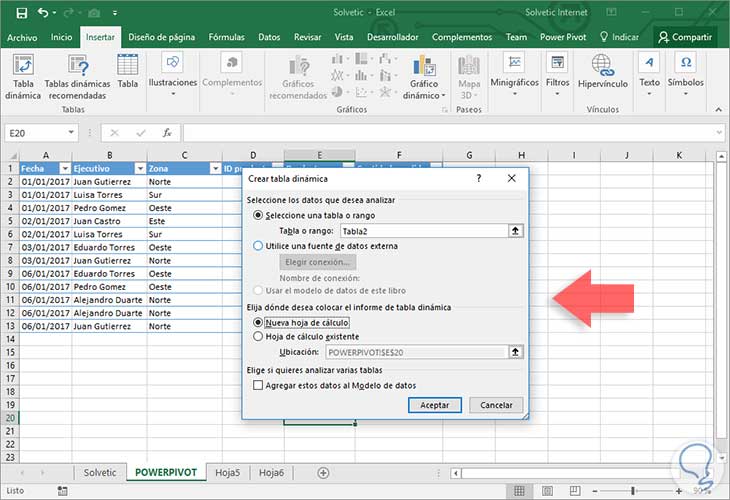Viewport: 730px width, 500px height.
Task: Open the Hoja5 sheet tab
Action: (x=228, y=472)
